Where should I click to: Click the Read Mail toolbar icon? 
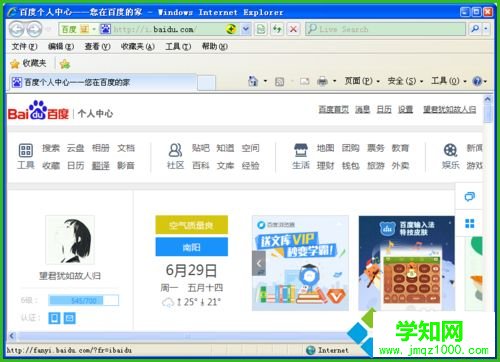[x=305, y=81]
